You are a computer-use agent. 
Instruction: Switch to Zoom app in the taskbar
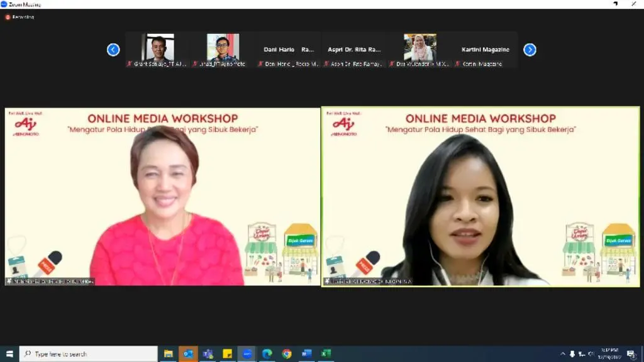[x=247, y=354]
